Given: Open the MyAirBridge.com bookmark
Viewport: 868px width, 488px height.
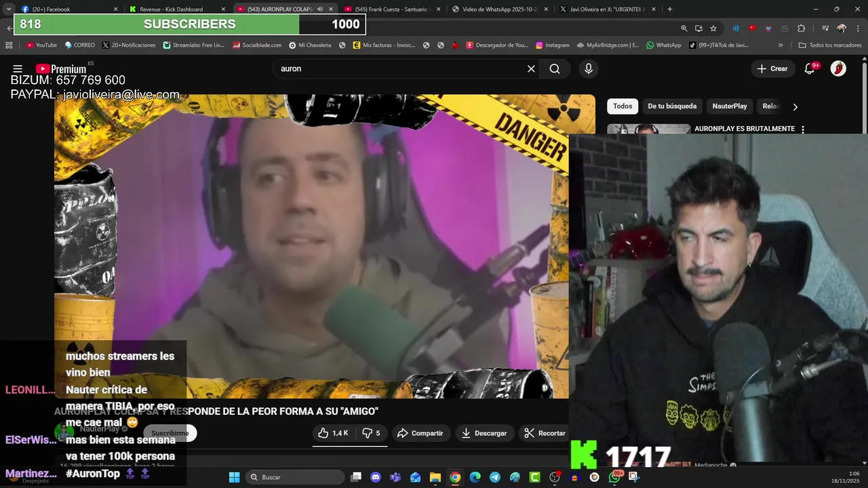Looking at the screenshot, I should tap(608, 45).
